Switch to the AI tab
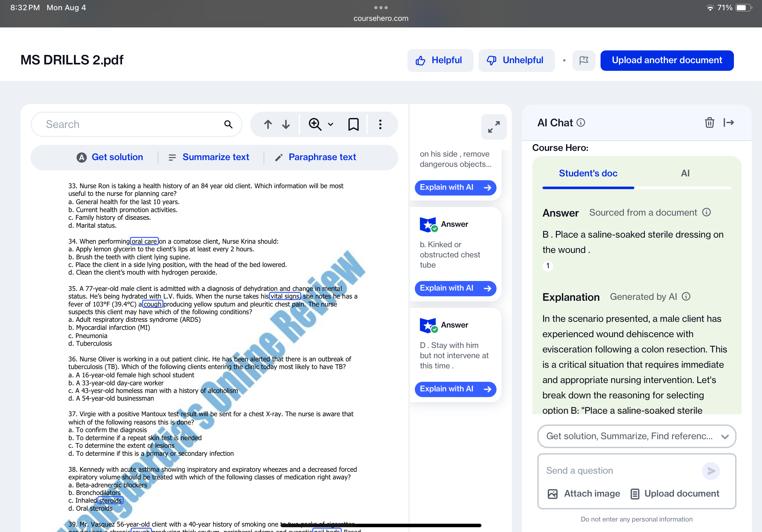This screenshot has width=762, height=532. pyautogui.click(x=685, y=173)
